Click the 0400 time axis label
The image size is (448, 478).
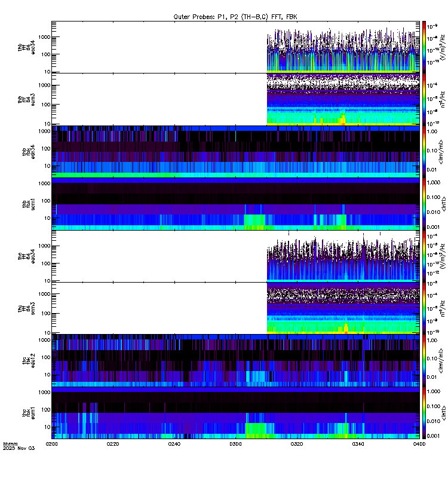point(419,444)
